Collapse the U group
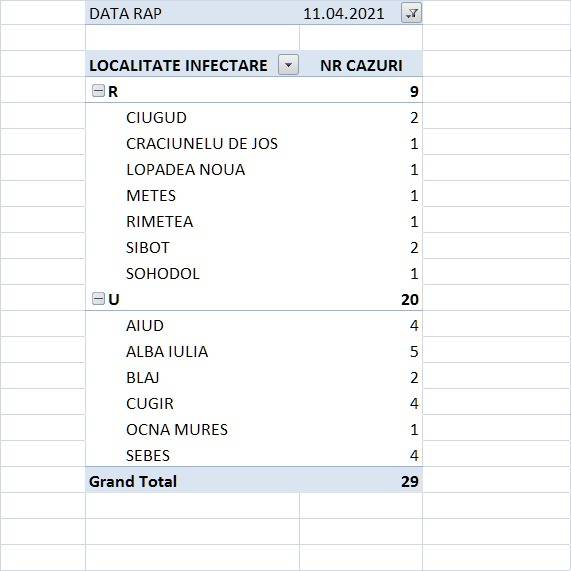This screenshot has height=571, width=571. point(98,299)
